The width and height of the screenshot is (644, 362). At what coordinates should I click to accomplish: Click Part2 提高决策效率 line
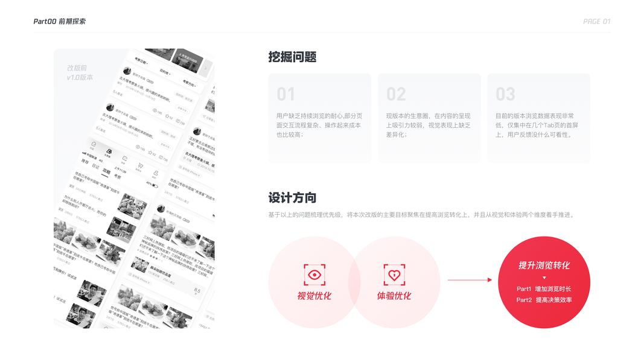click(x=544, y=300)
